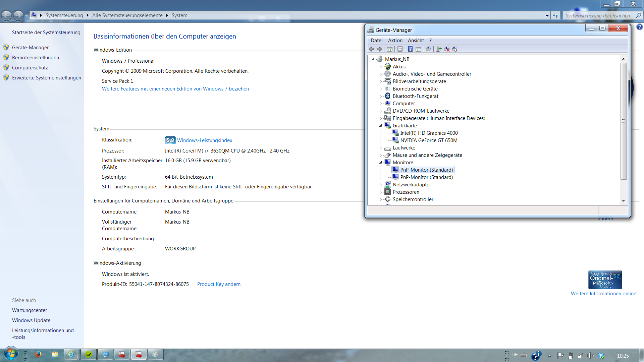644x362 pixels.
Task: Click uninstall device toolbar icon with red X
Action: [x=447, y=49]
